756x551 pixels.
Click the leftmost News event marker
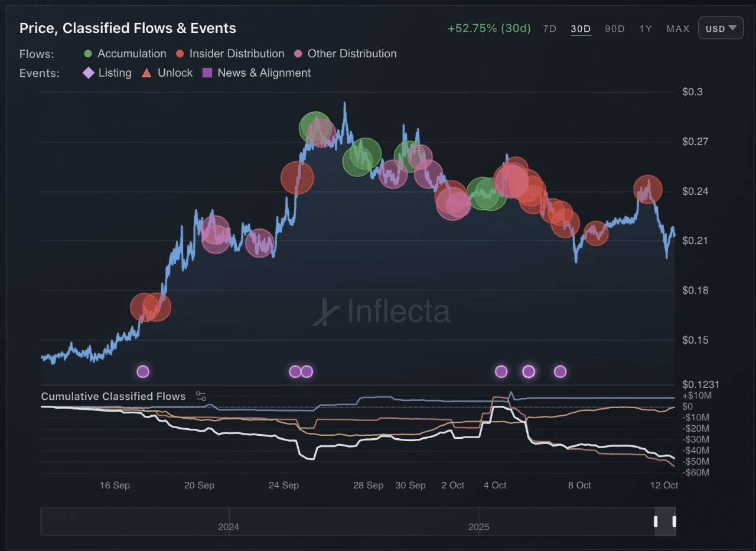click(x=143, y=371)
